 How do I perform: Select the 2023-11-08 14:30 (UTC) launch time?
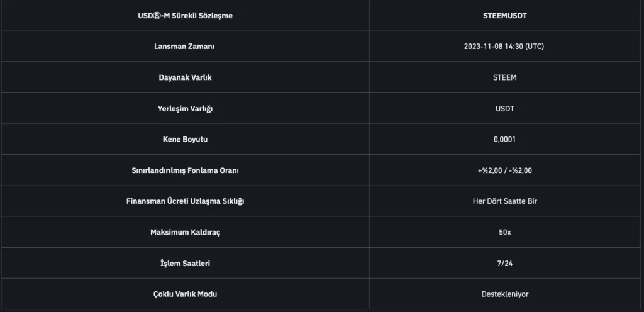pos(504,47)
